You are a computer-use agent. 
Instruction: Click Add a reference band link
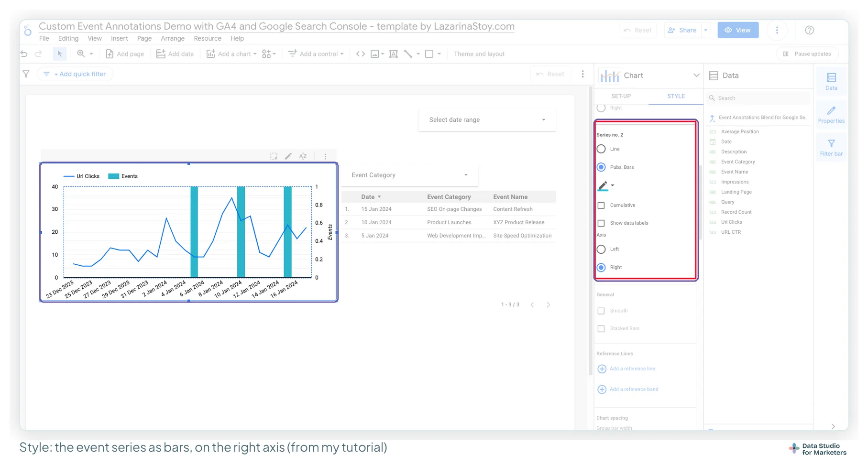(628, 390)
